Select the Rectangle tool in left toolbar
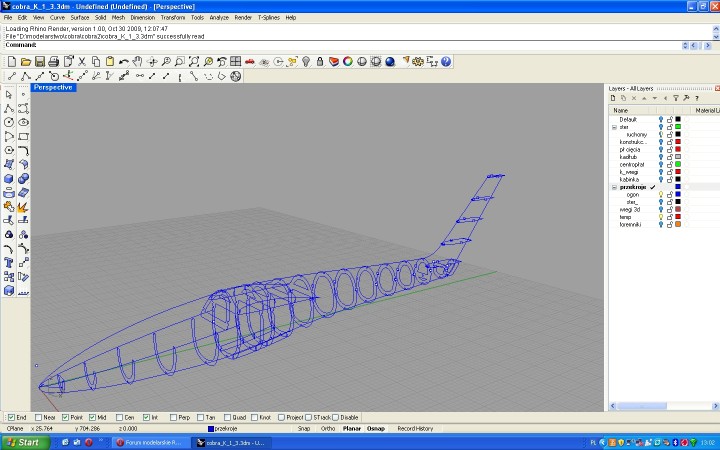Screen dimensions: 720x450 (23, 136)
